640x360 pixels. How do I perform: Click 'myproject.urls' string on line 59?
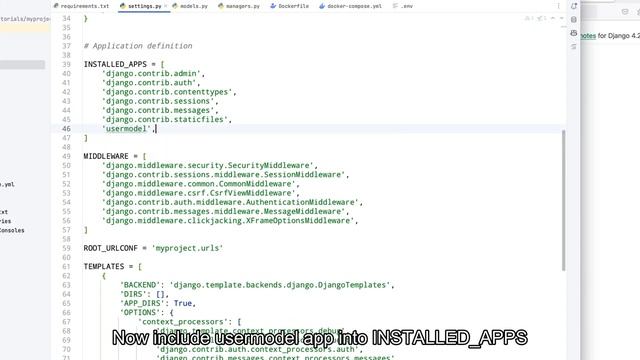tap(187, 248)
